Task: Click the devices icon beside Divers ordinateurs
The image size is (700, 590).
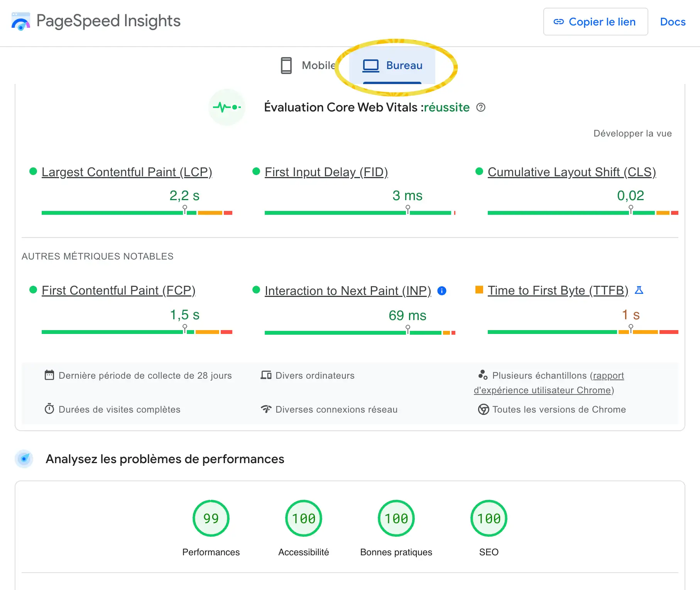Action: click(266, 375)
